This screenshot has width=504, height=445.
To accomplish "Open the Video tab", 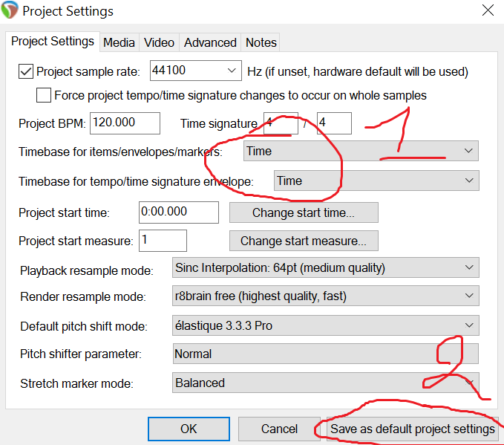I will [x=160, y=42].
